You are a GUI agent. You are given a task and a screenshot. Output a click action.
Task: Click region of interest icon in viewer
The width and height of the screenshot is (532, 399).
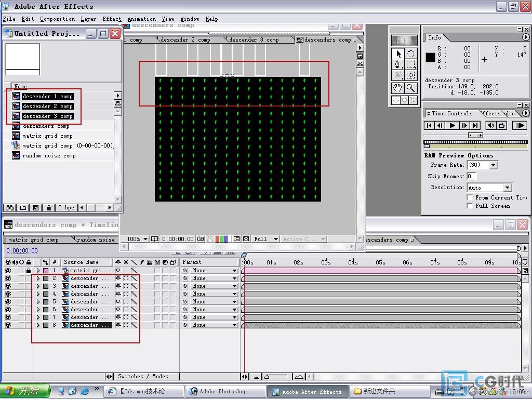[x=236, y=239]
